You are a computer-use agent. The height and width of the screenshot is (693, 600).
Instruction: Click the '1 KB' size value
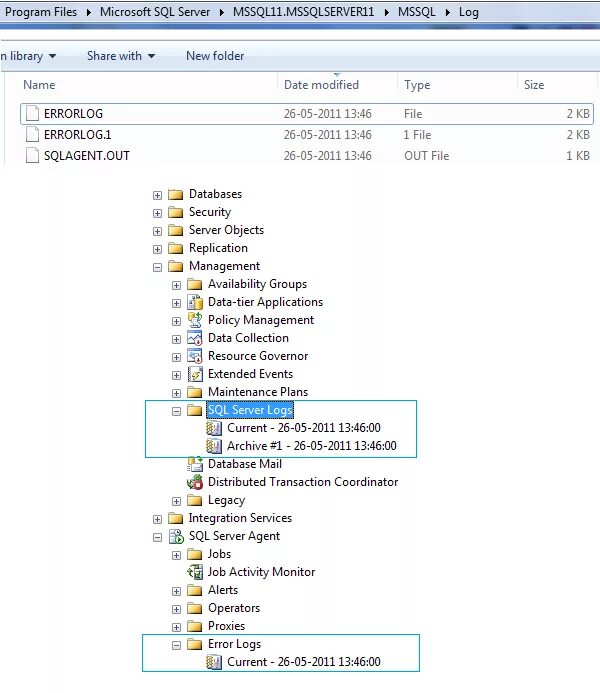click(x=578, y=156)
